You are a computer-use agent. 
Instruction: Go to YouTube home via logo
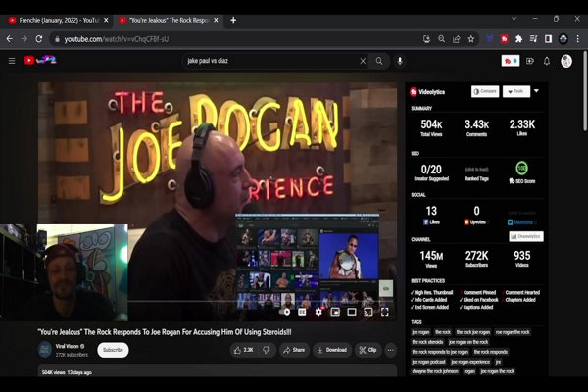coord(40,60)
